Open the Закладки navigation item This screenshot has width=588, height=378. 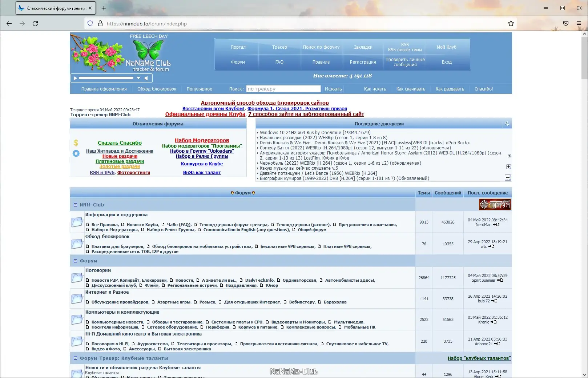coord(363,47)
